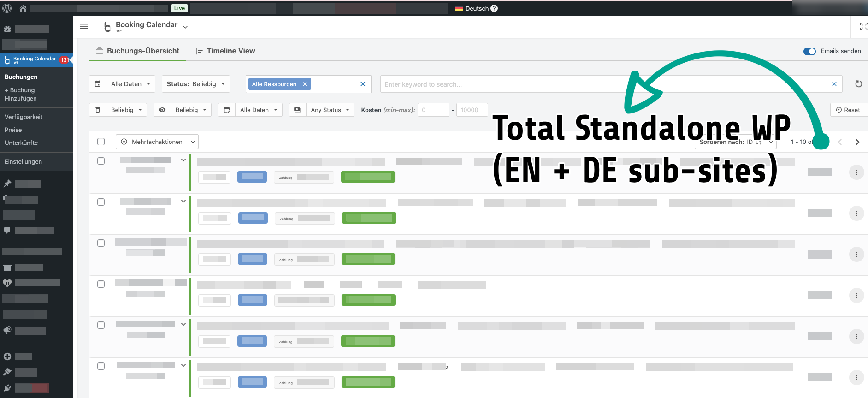Select the third booking row checkbox
The width and height of the screenshot is (868, 398).
coord(101,243)
